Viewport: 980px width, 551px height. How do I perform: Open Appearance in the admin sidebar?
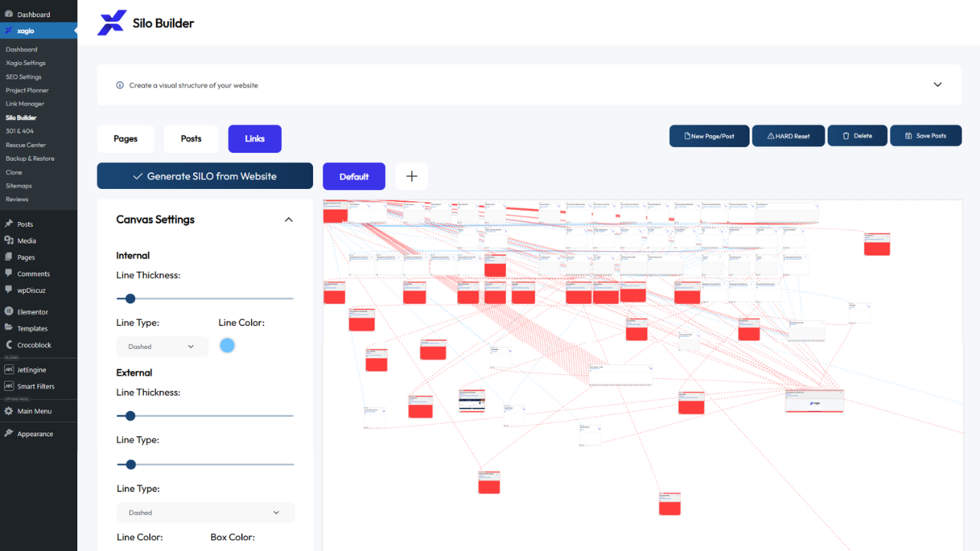[35, 434]
